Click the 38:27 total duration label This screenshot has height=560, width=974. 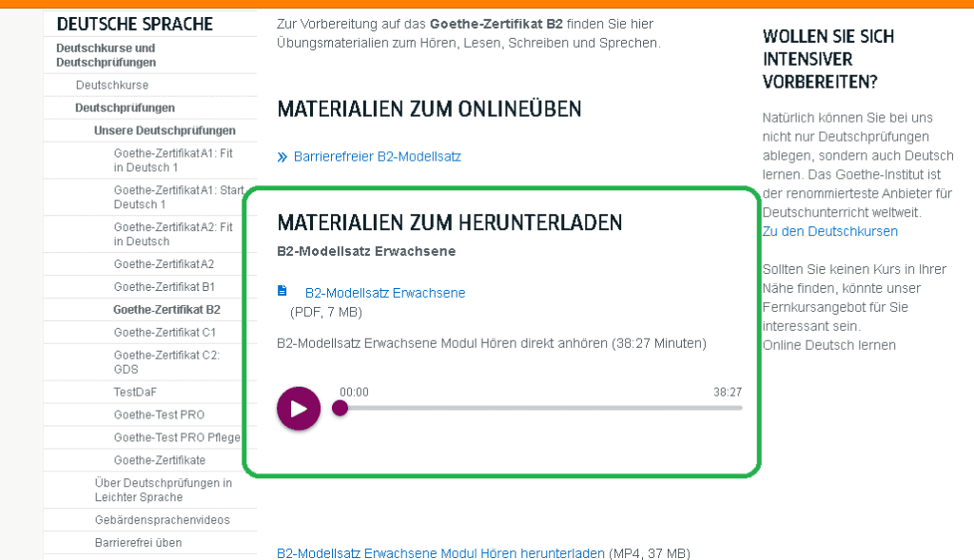point(728,393)
